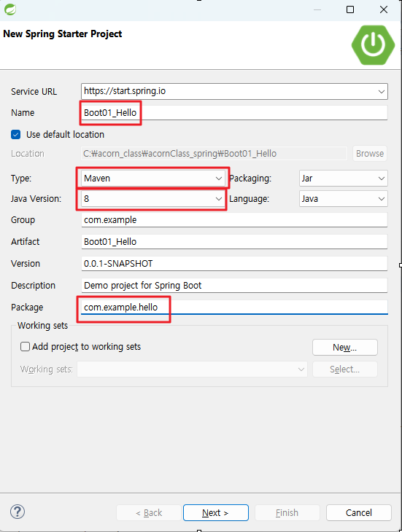Click the Description text field
Image resolution: width=402 pixels, height=532 pixels.
pos(234,286)
